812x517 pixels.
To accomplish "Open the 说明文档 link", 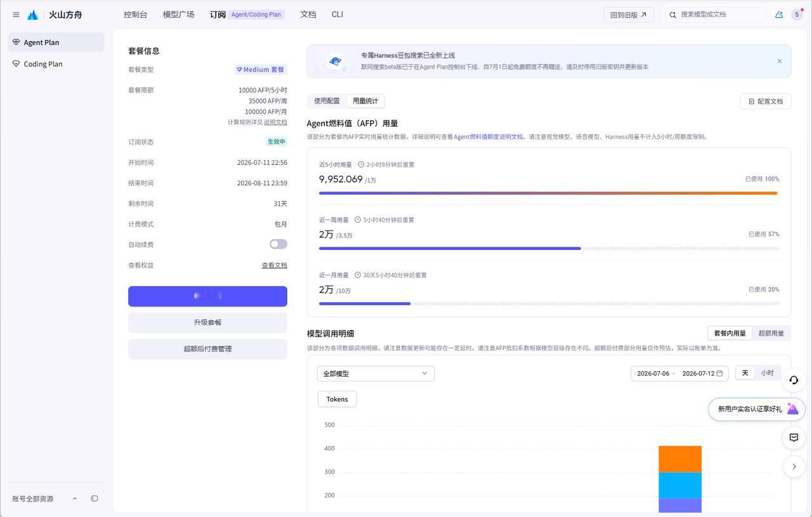I will tap(275, 122).
